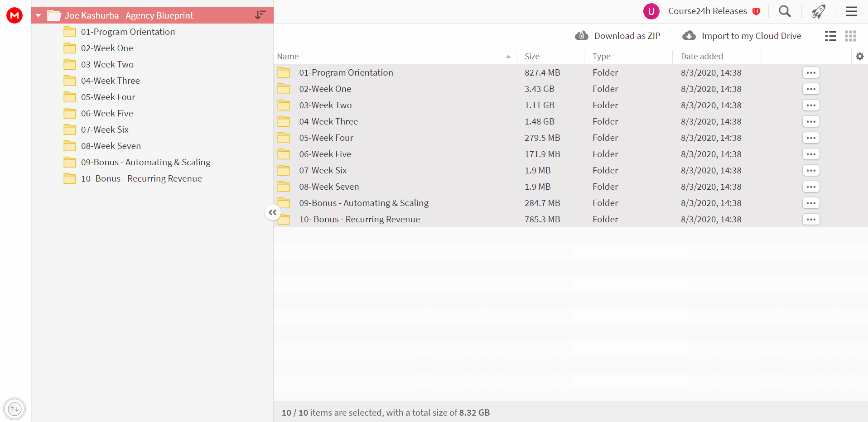The height and width of the screenshot is (422, 868).
Task: Select 04-Week Three in the left tree
Action: pos(110,81)
